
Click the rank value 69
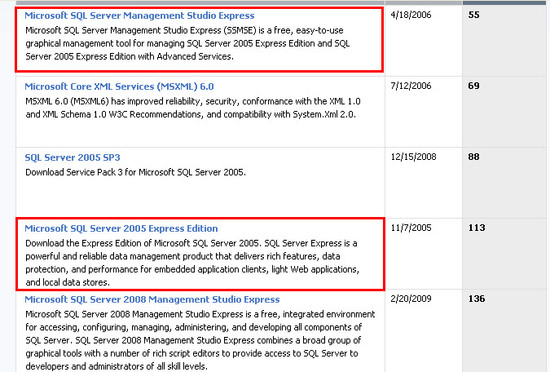click(474, 86)
